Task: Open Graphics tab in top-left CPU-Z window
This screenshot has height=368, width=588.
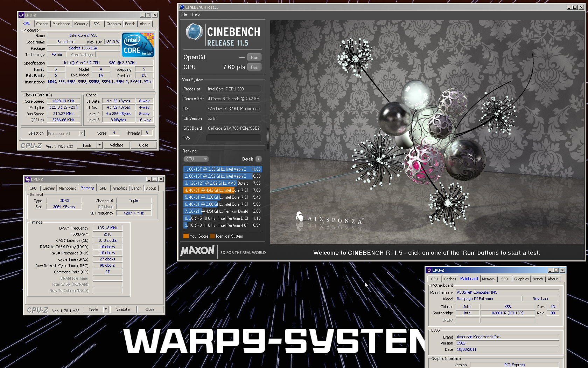Action: (114, 24)
